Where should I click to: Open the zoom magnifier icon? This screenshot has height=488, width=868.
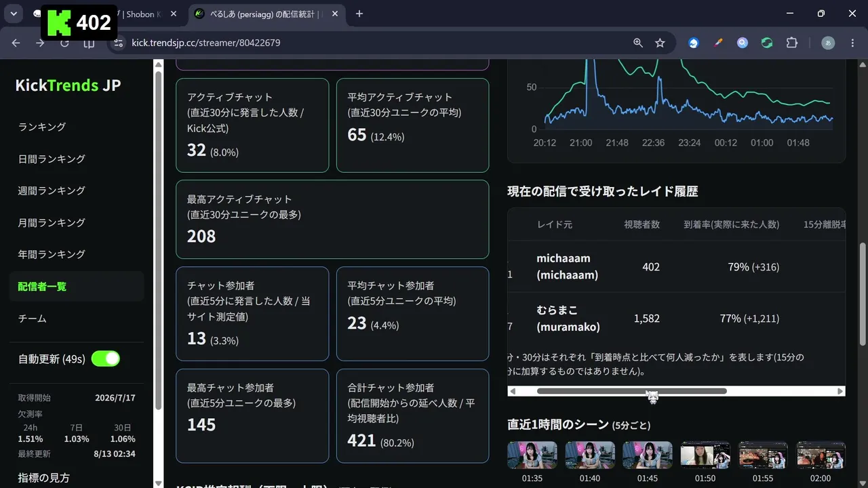pos(638,43)
